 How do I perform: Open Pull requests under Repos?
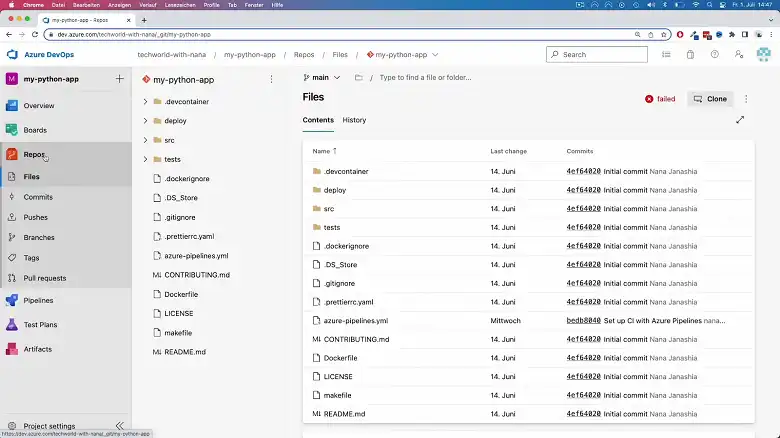(x=45, y=278)
